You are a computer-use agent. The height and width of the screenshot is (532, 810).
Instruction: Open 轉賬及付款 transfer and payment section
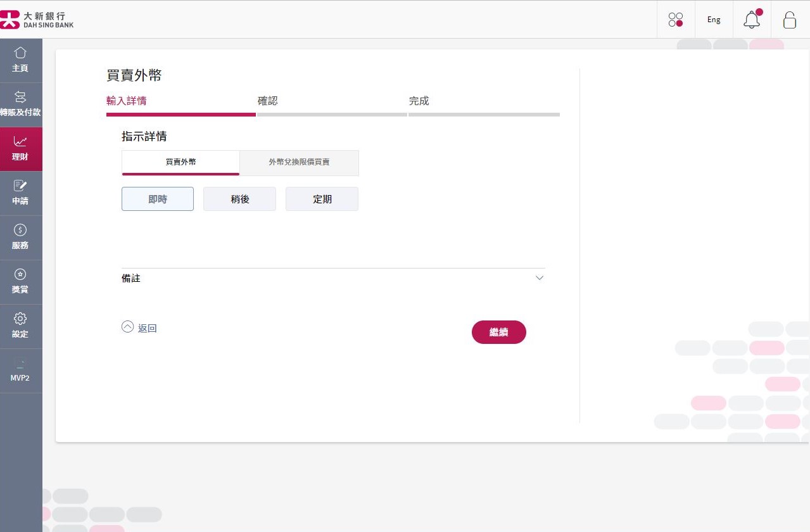click(20, 98)
